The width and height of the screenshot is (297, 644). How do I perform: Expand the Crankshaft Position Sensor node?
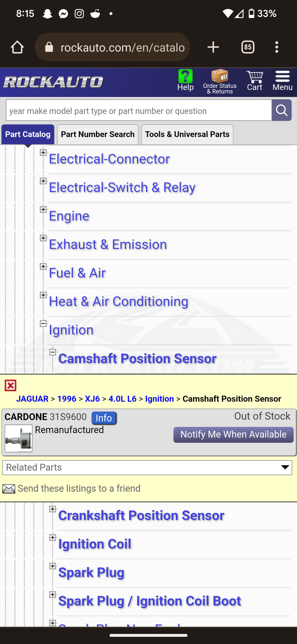coord(53,509)
